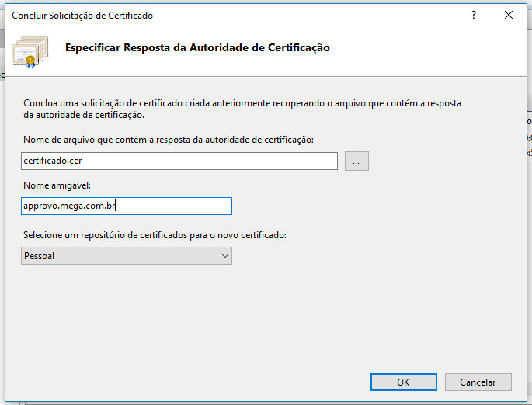Confirm the dialog with the OK button

[x=403, y=382]
